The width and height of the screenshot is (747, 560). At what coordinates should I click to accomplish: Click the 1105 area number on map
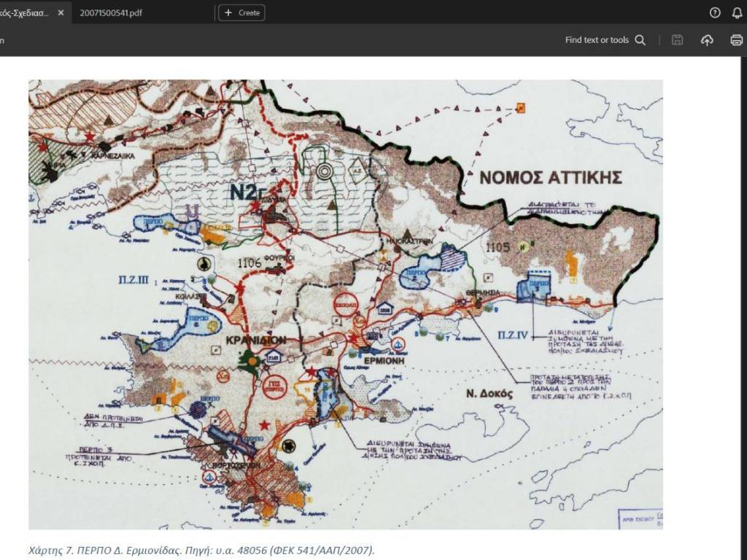(x=498, y=248)
